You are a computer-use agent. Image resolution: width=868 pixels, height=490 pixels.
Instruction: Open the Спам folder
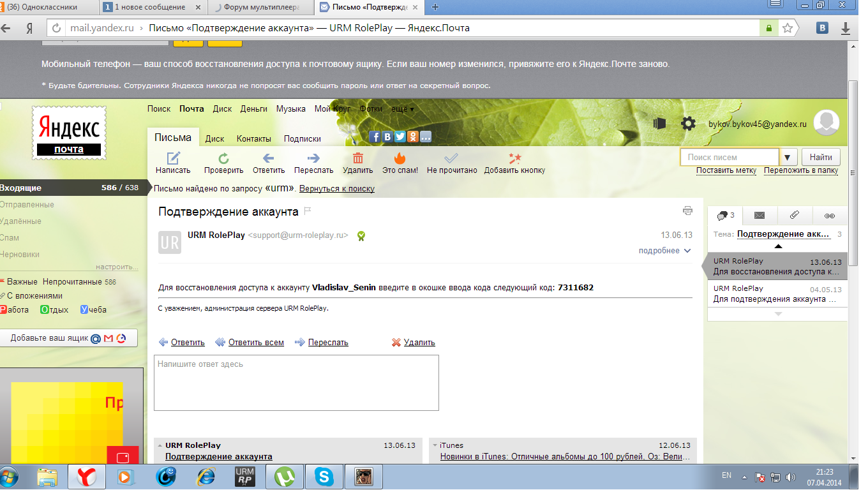point(10,238)
